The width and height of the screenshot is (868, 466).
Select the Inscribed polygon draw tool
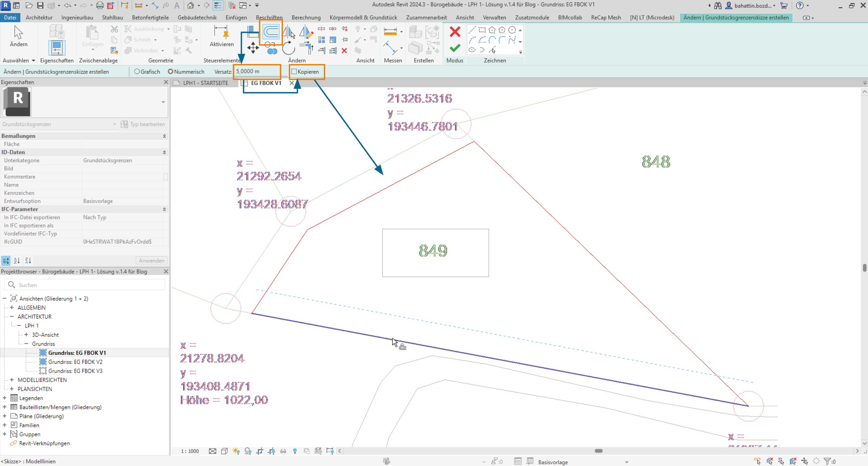click(492, 30)
